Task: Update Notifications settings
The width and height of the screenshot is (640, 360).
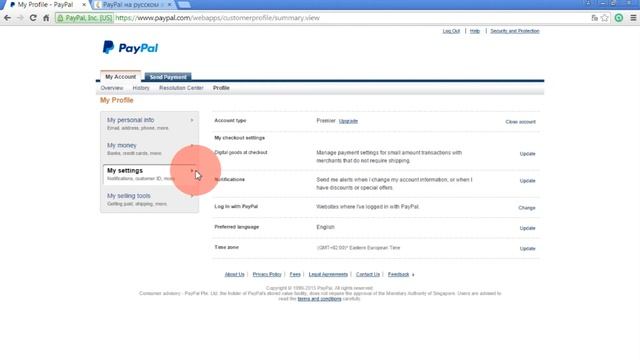Action: [x=527, y=181]
